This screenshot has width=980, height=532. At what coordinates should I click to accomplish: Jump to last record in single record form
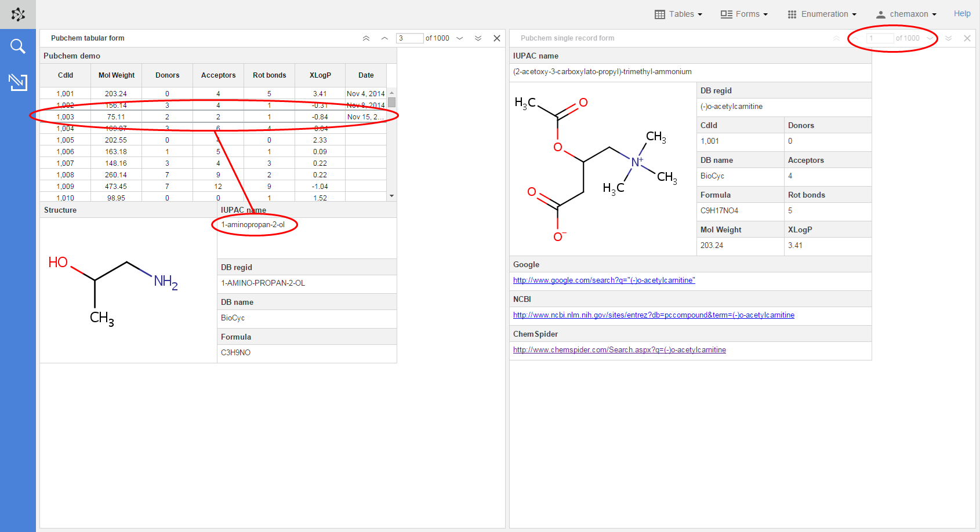(x=949, y=38)
